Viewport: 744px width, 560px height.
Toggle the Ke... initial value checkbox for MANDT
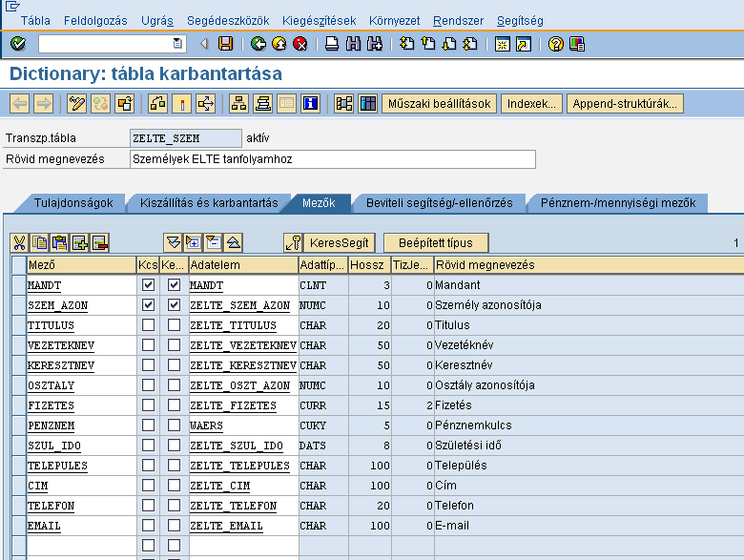click(x=175, y=284)
